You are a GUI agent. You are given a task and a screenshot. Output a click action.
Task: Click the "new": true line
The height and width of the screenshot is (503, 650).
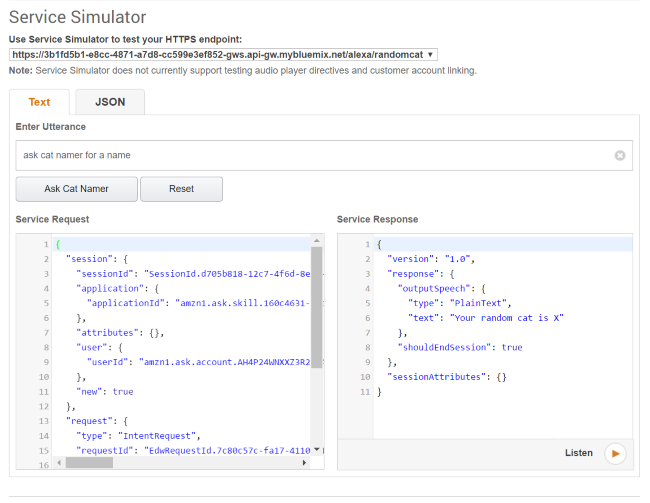click(105, 392)
